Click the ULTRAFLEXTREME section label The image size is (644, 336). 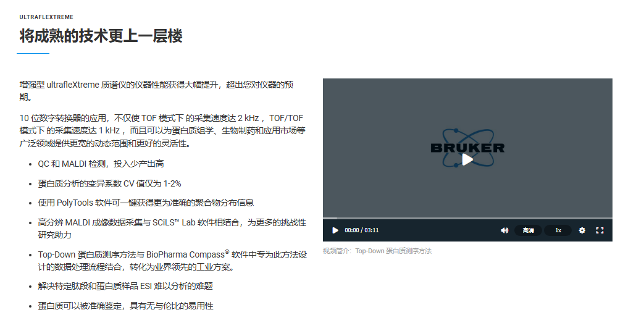click(46, 17)
